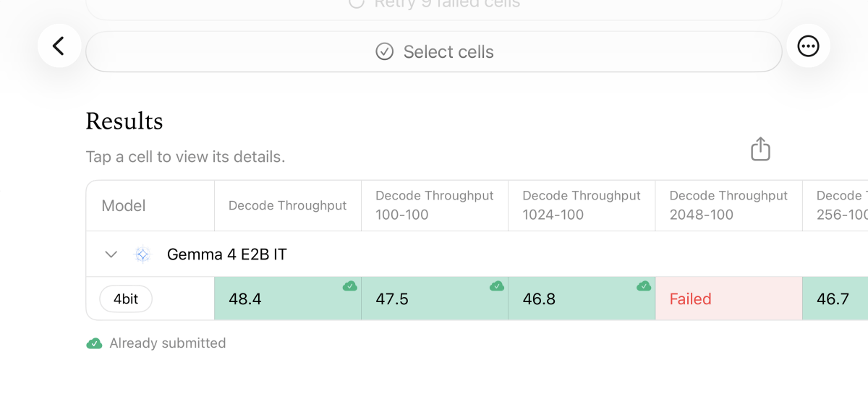This screenshot has width=868, height=399.
Task: Open the 46.8 result cell
Action: tap(582, 299)
